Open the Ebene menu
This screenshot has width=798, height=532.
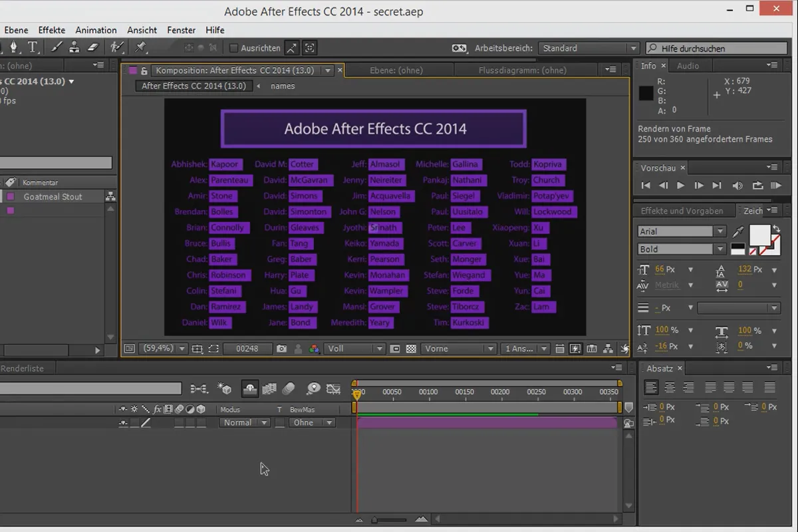click(17, 30)
